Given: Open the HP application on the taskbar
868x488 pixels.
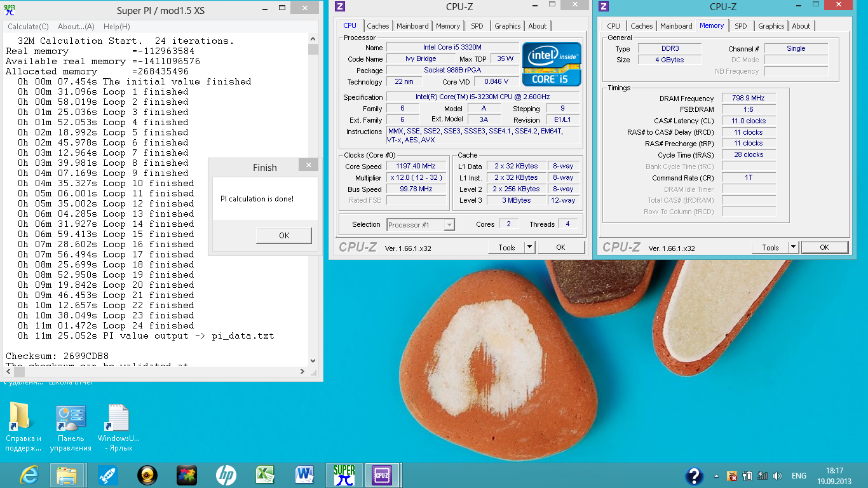Looking at the screenshot, I should [x=226, y=475].
